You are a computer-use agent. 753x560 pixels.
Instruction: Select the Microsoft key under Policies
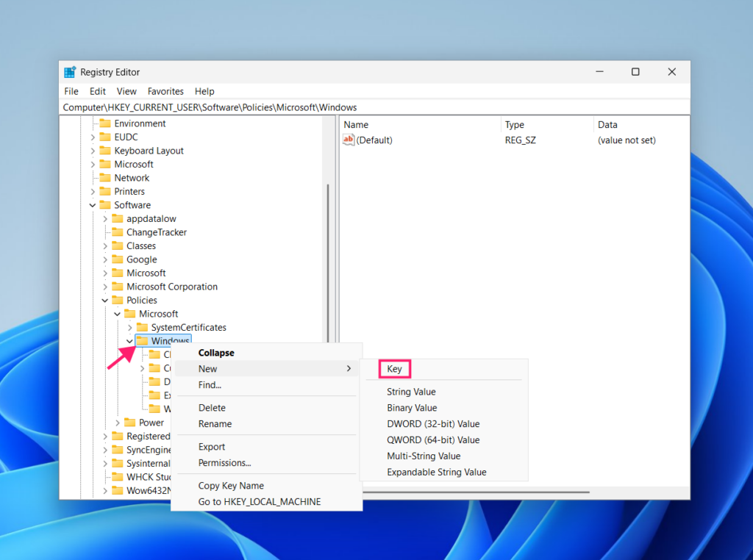pyautogui.click(x=159, y=314)
